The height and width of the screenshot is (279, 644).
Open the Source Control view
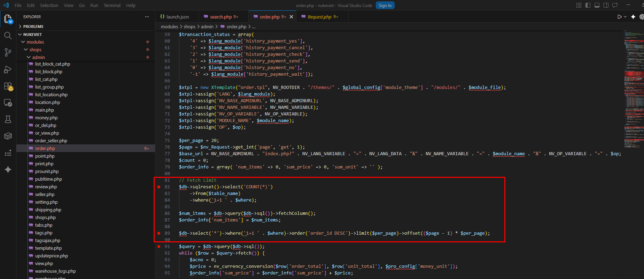(x=8, y=52)
